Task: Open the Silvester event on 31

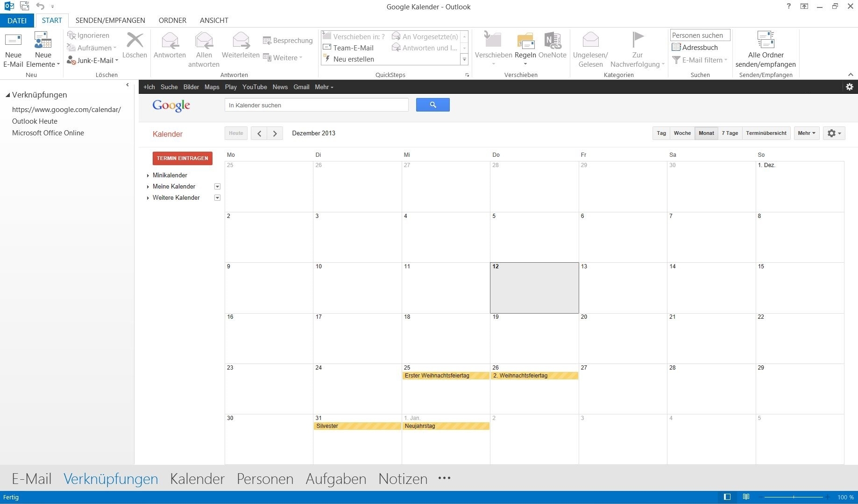Action: click(357, 426)
